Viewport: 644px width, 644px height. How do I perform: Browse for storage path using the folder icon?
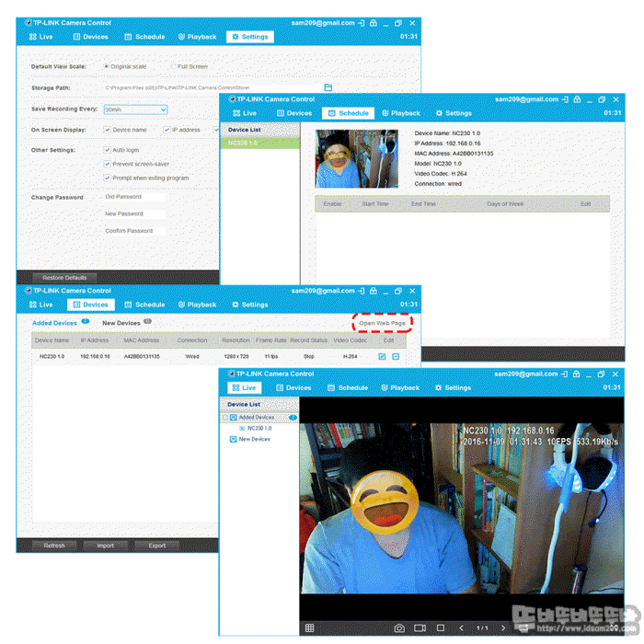328,87
